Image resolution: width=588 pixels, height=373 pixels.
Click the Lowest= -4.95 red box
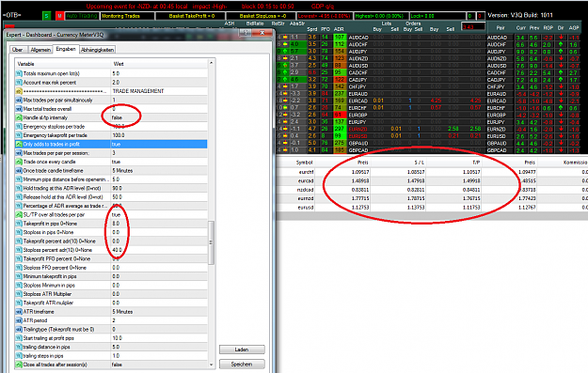(x=325, y=16)
